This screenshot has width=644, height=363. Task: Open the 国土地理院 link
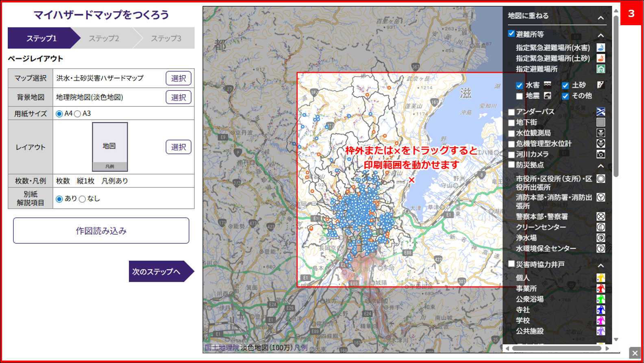coord(222,348)
